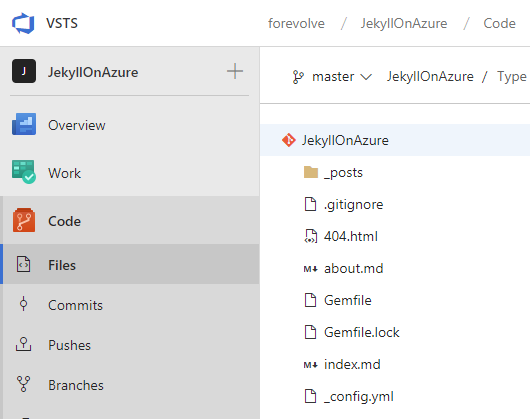The height and width of the screenshot is (419, 530).
Task: Click the JekyllOnAzure project avatar icon
Action: click(24, 71)
